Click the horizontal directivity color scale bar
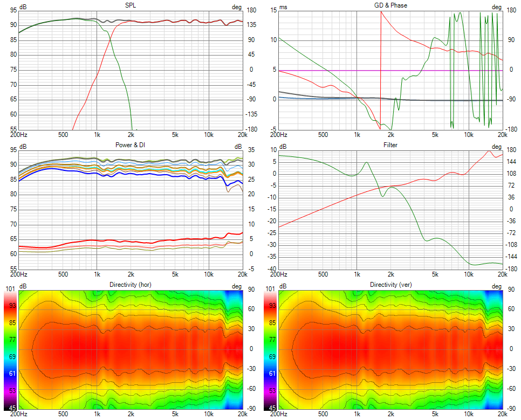This screenshot has width=521, height=420. (x=10, y=351)
